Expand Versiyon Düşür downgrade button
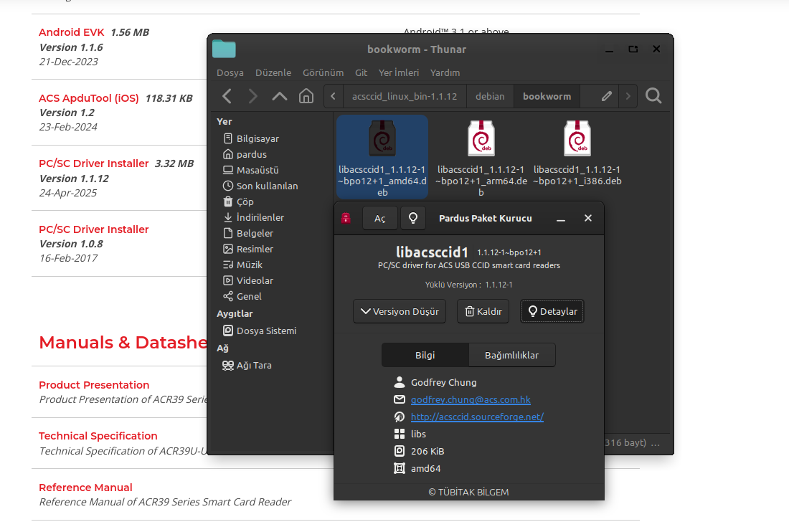The height and width of the screenshot is (532, 789). (400, 311)
